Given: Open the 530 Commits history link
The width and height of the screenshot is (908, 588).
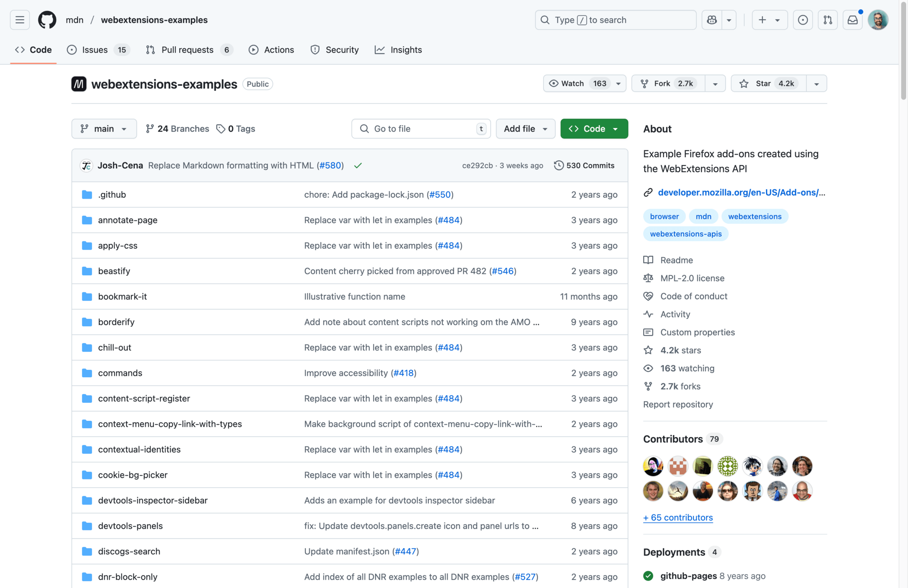Looking at the screenshot, I should [584, 166].
